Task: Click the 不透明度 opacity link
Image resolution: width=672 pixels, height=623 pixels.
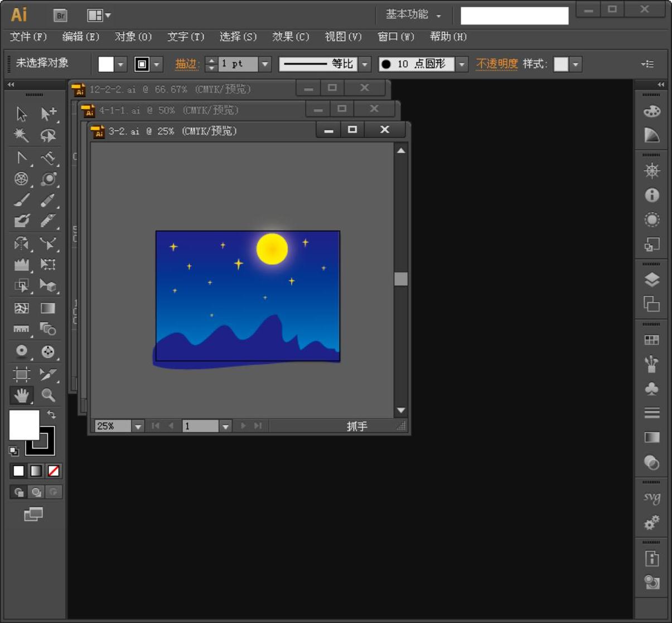Action: (x=497, y=64)
